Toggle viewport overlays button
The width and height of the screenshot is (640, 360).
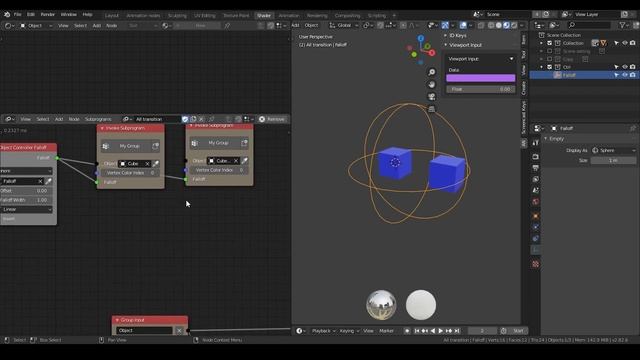(463, 25)
